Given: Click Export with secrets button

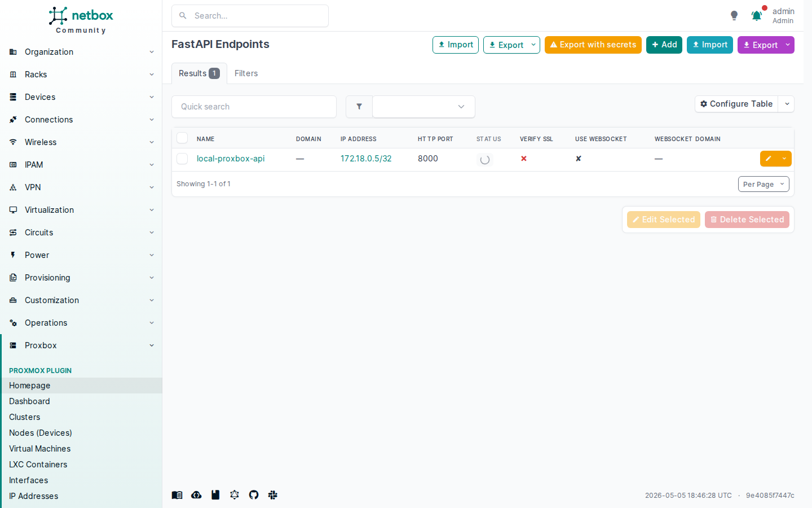Looking at the screenshot, I should pos(593,45).
